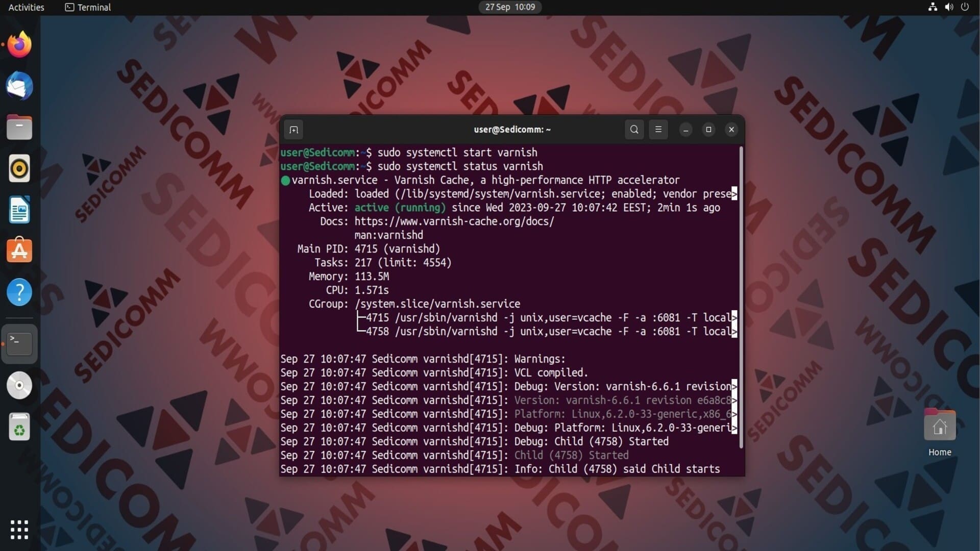Screen dimensions: 980x551
Task: Click the Loaded line truncation arrow
Action: coord(734,194)
